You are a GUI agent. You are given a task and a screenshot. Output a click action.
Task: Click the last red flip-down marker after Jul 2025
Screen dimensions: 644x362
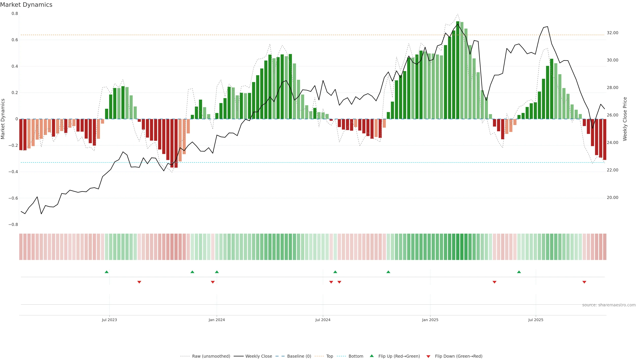click(584, 282)
